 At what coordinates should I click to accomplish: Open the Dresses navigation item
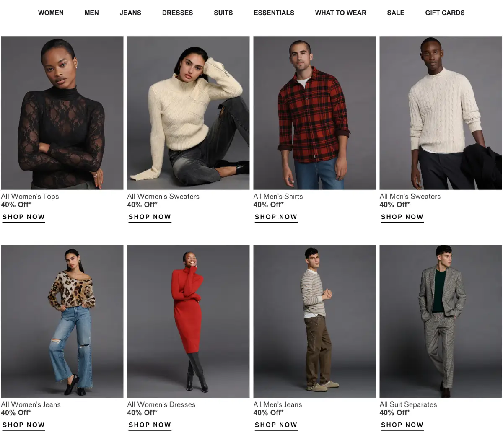[177, 13]
